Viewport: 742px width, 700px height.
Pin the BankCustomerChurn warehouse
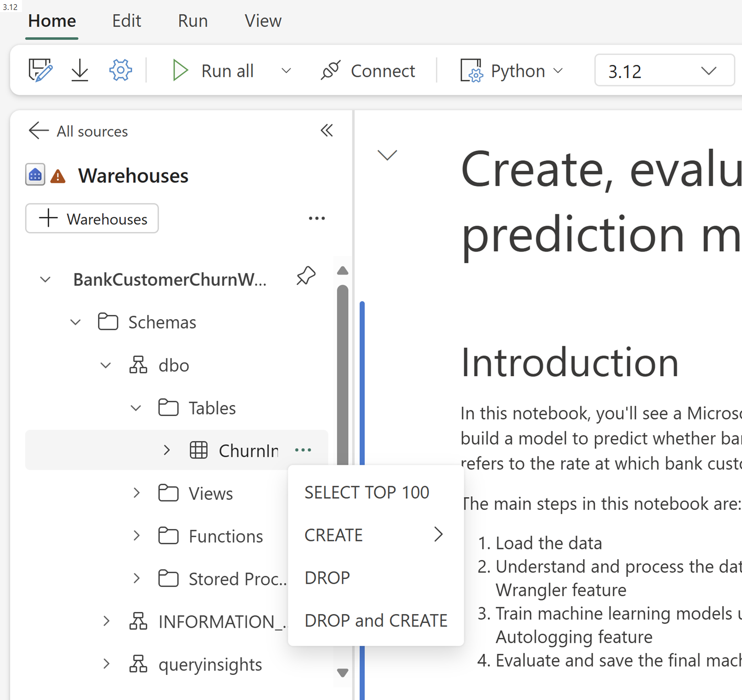[x=306, y=276]
